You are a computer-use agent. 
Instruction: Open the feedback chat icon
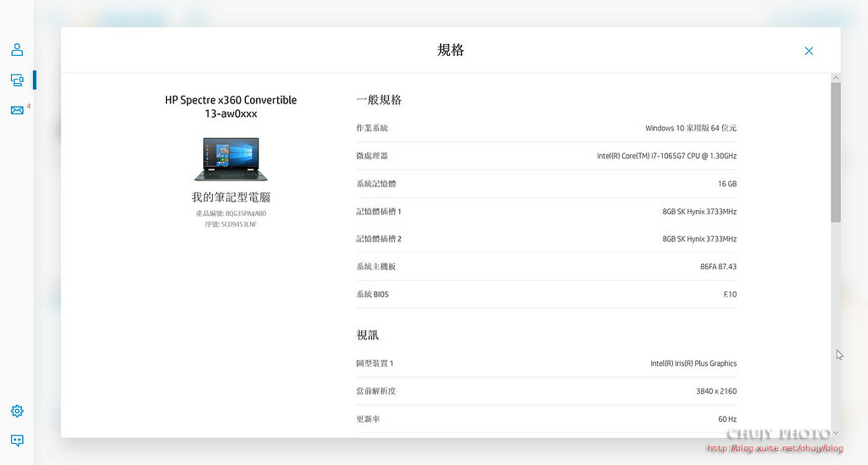click(17, 440)
